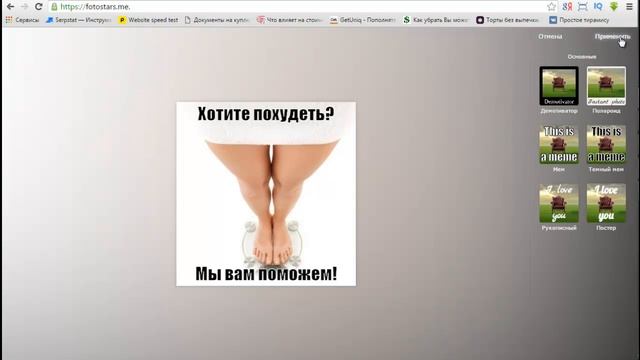This screenshot has height=360, width=640.
Task: Select the Темный мем style thumbnail
Action: click(606, 144)
